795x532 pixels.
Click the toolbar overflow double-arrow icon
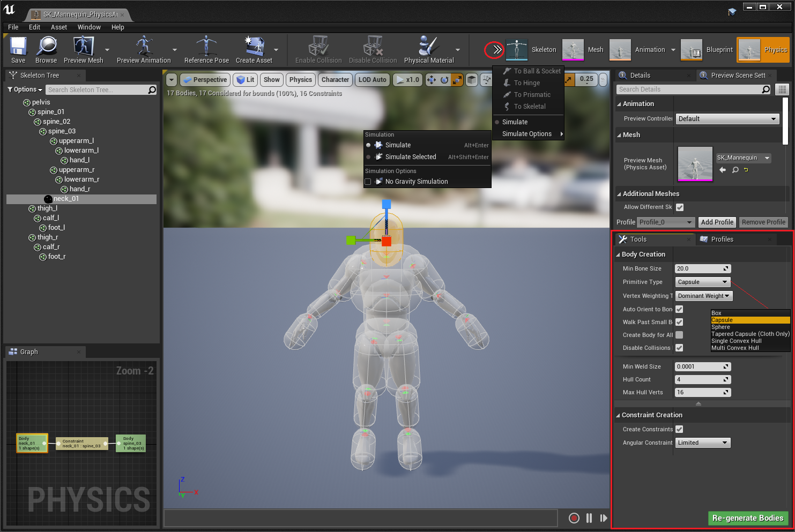click(497, 50)
